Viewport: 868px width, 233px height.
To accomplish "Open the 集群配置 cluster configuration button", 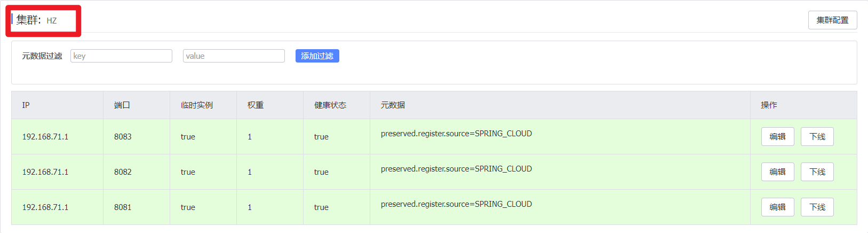I will (x=832, y=20).
